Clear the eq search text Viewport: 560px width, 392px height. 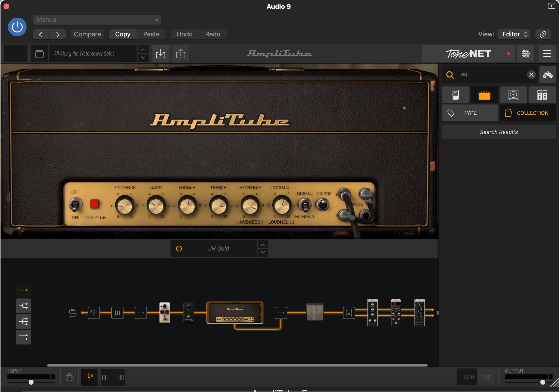tap(531, 75)
